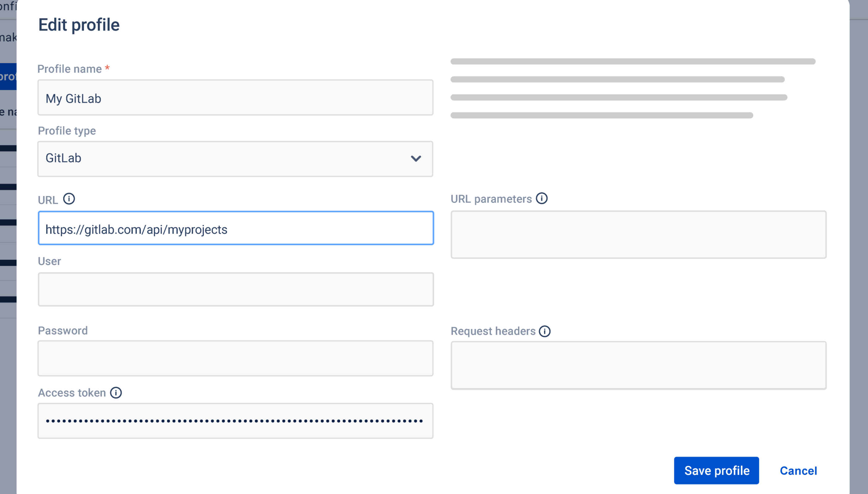Image resolution: width=868 pixels, height=494 pixels.
Task: Click the Profile name label text
Action: (x=70, y=69)
